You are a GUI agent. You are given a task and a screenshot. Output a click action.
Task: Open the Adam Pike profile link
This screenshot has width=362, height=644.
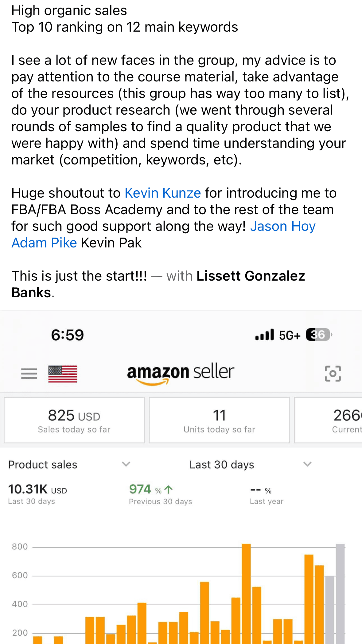pos(44,243)
